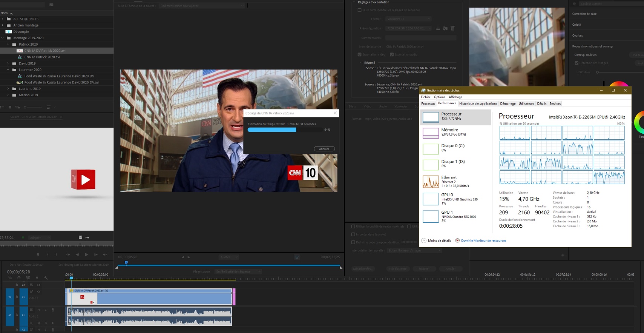Open the Métadonnées button
644x333 pixels.
pyautogui.click(x=363, y=269)
